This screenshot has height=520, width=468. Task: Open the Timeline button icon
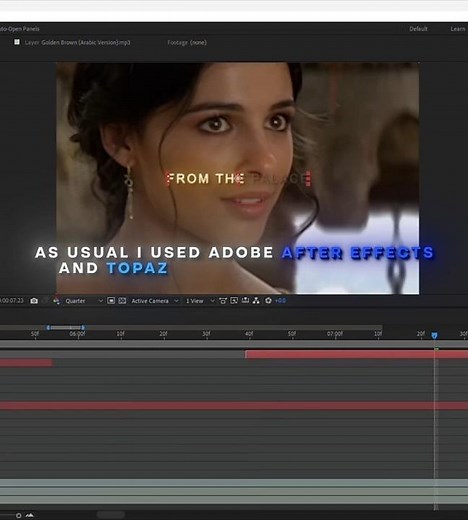[245, 300]
